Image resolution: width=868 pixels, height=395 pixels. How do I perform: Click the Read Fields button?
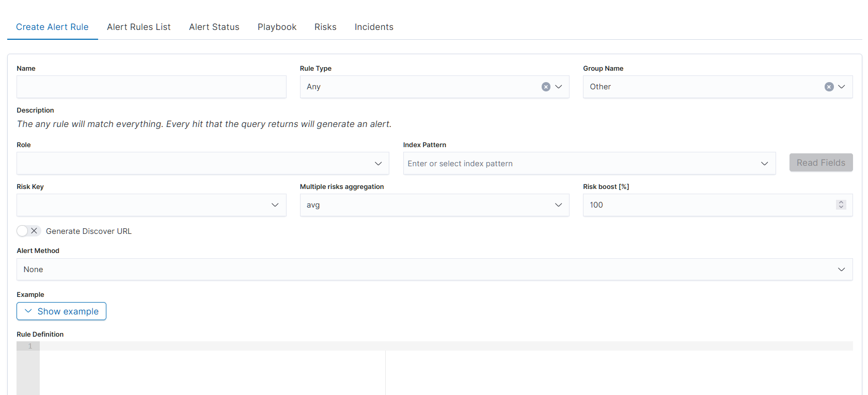pyautogui.click(x=820, y=163)
